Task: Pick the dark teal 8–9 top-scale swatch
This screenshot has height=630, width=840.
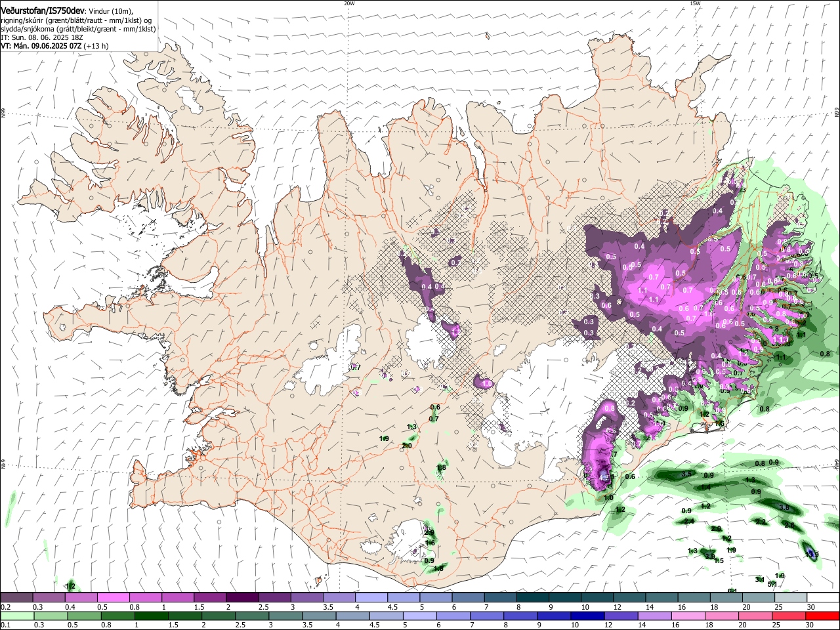Action: [532, 597]
